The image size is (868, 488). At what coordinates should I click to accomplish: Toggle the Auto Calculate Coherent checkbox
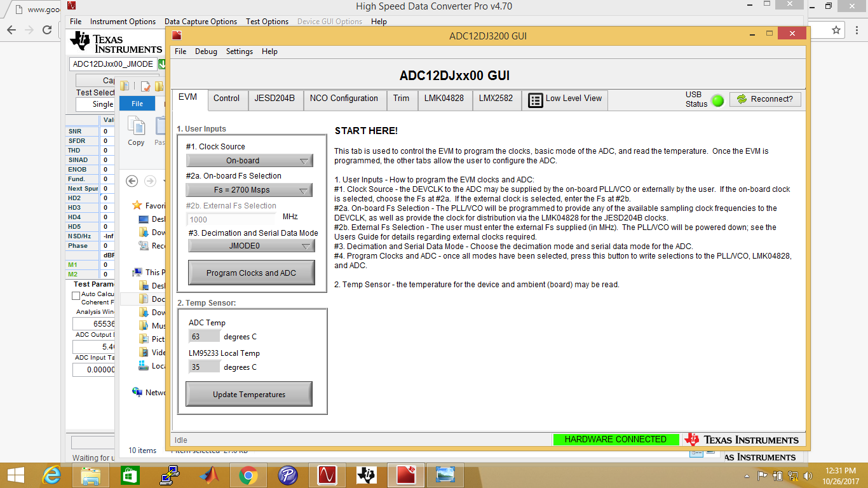(76, 295)
